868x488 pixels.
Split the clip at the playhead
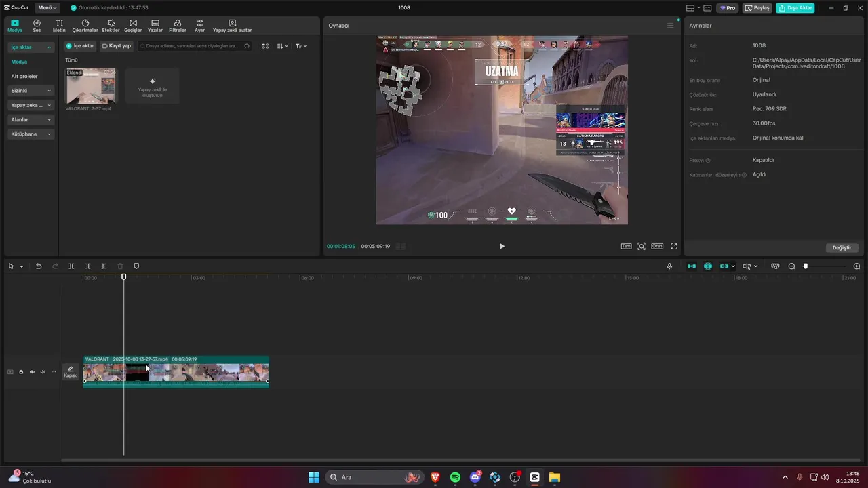[71, 266]
